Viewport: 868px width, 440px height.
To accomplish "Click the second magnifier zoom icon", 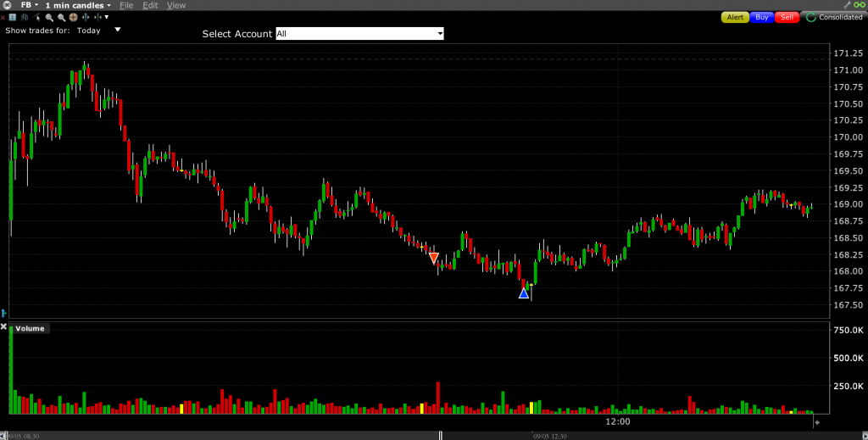I will pyautogui.click(x=61, y=18).
